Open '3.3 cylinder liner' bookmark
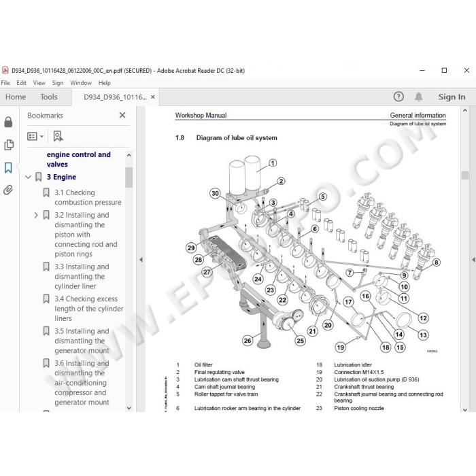The height and width of the screenshot is (476, 476). (82, 276)
